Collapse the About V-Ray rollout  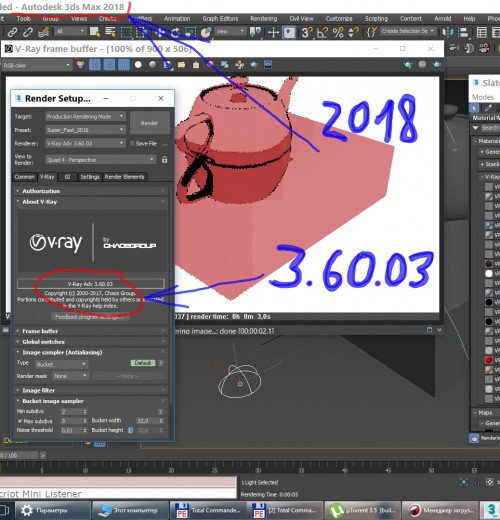(x=91, y=202)
